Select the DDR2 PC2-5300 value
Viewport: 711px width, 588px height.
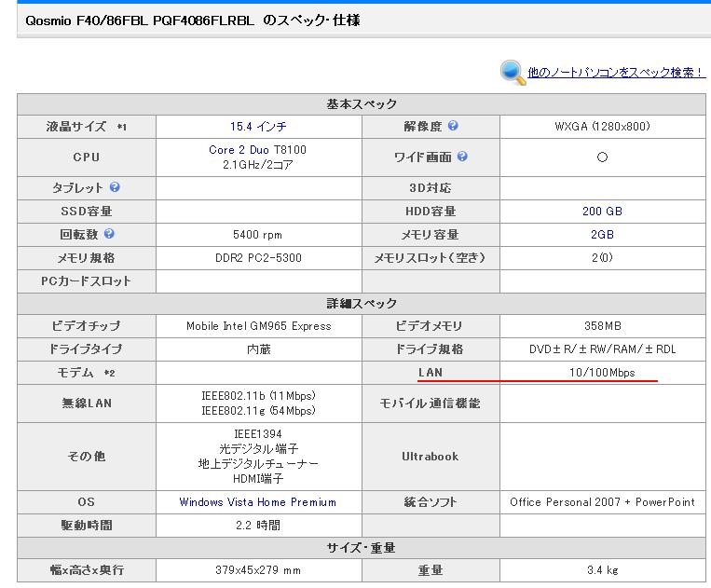[x=258, y=258]
